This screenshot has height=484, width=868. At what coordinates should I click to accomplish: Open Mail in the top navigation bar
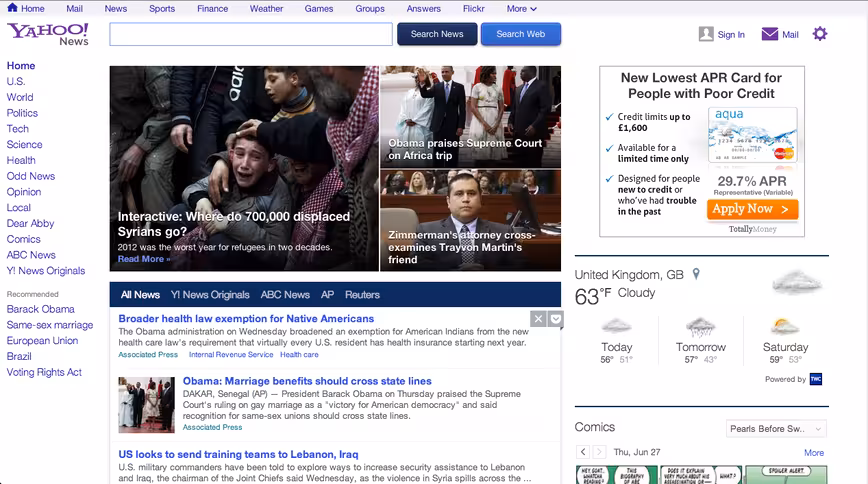(x=74, y=9)
